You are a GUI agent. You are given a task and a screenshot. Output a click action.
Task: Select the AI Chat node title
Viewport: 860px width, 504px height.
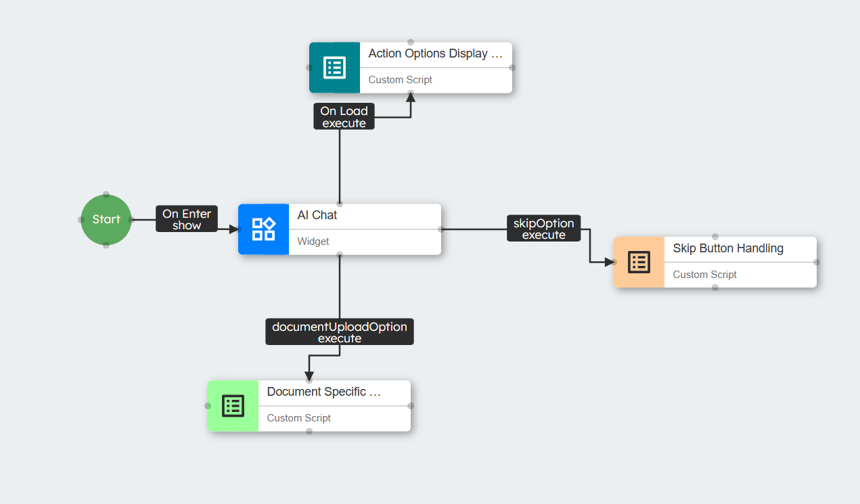[x=317, y=215]
